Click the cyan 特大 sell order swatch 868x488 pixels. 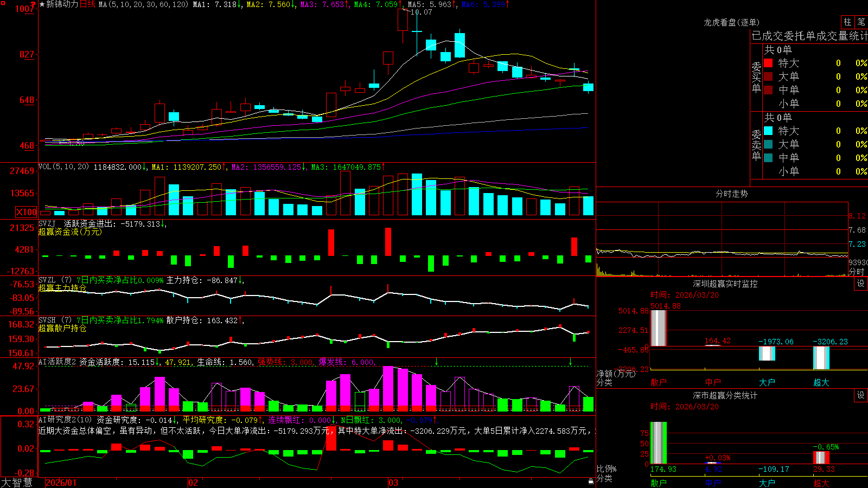click(x=768, y=131)
